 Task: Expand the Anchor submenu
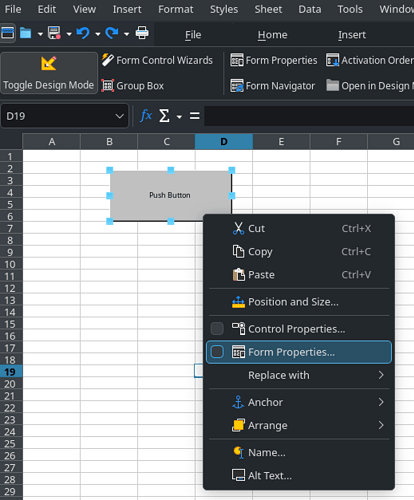tap(299, 402)
